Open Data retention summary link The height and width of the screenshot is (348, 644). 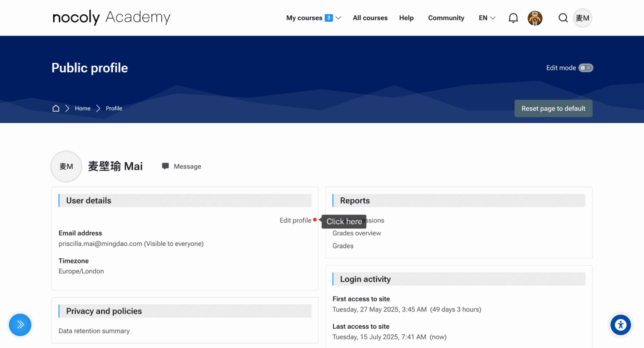click(94, 331)
